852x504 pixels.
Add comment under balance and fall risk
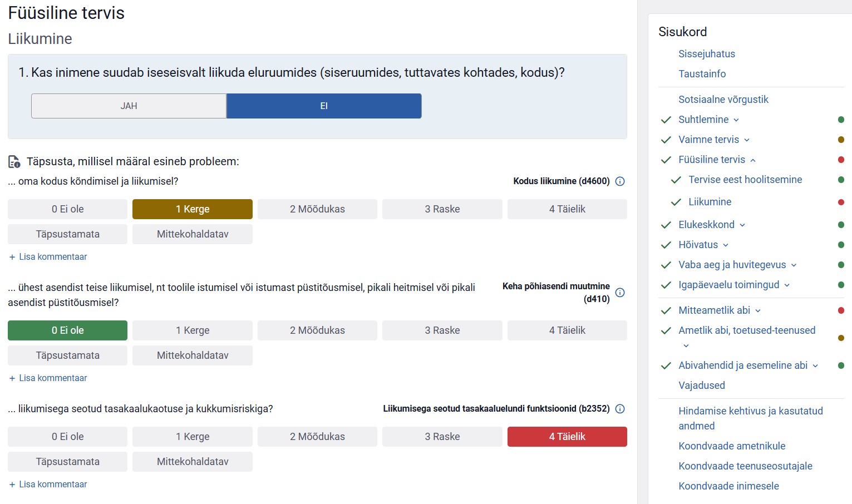52,485
